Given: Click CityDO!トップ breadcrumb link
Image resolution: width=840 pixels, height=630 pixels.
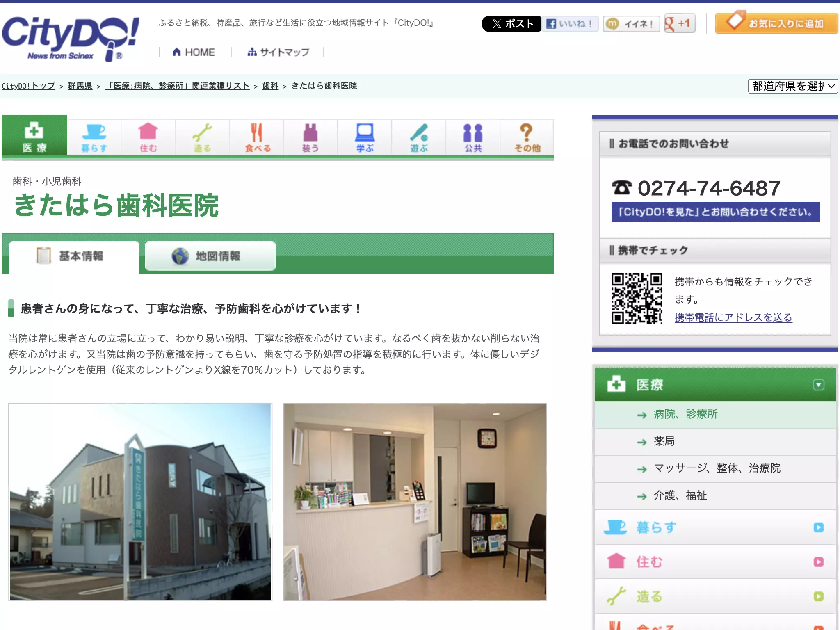Looking at the screenshot, I should pyautogui.click(x=28, y=86).
